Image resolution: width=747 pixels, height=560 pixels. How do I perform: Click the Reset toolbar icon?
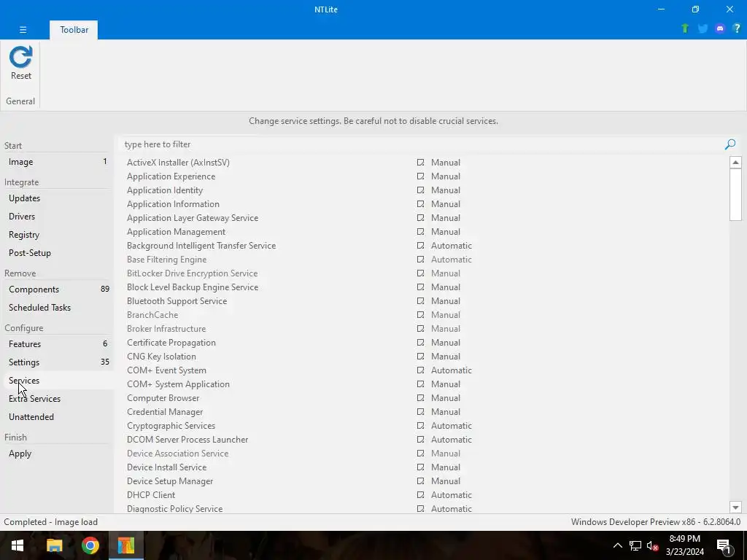(21, 63)
